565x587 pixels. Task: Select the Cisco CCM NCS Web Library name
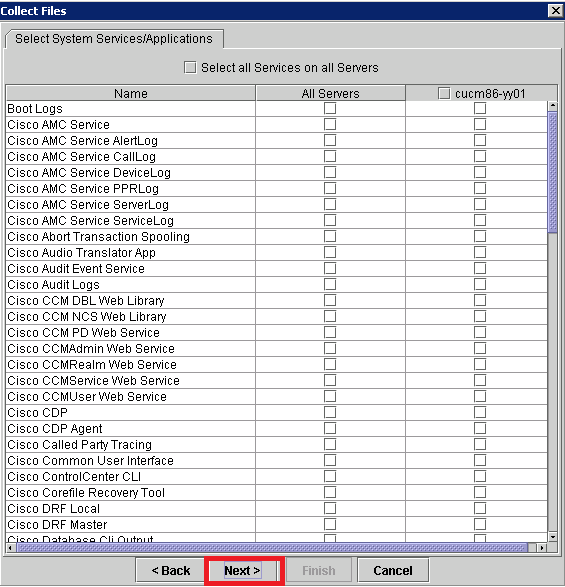[x=87, y=316]
